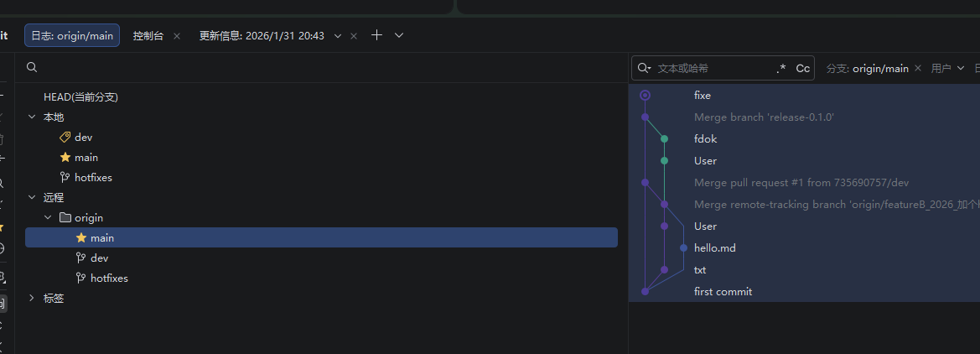The image size is (980, 354).
Task: Click the branches tree search icon
Action: tap(32, 67)
